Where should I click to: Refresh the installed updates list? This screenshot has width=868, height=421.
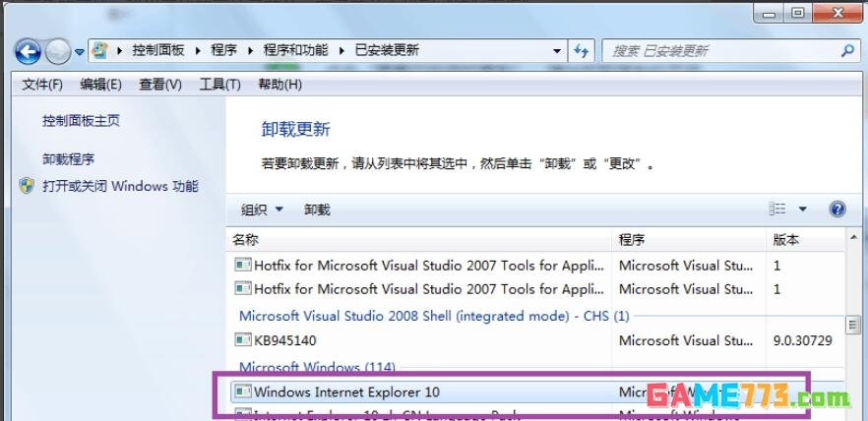[x=581, y=51]
